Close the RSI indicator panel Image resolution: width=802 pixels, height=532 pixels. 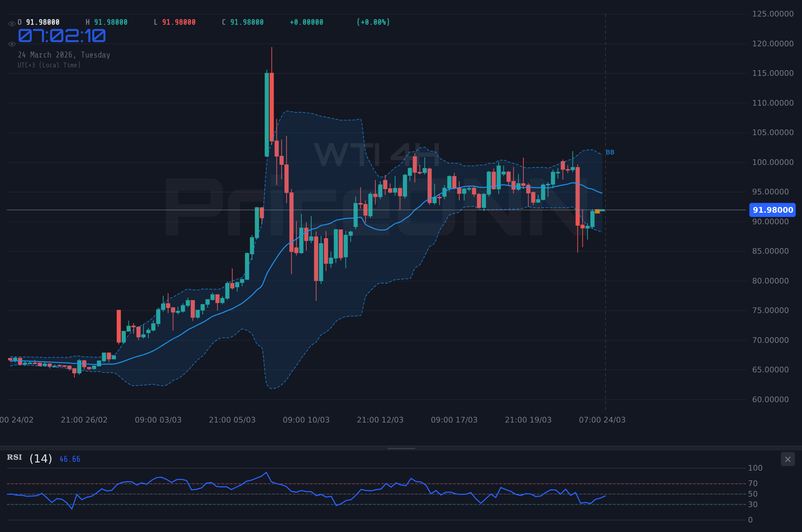coord(788,459)
